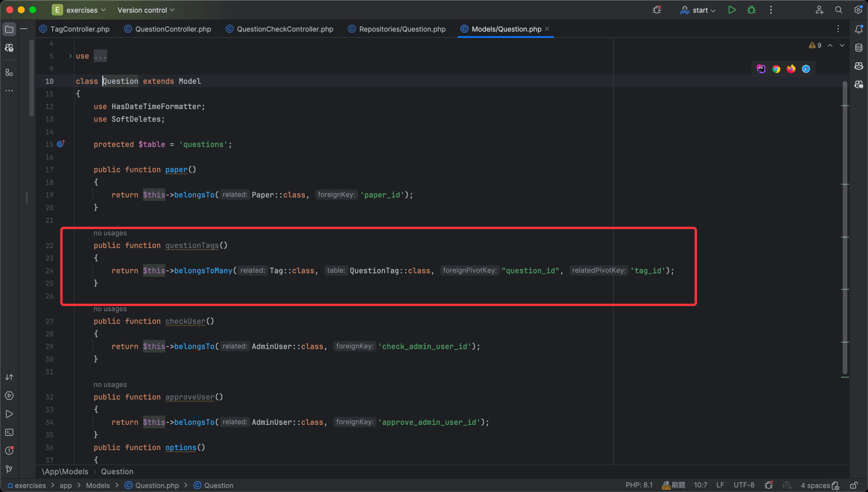
Task: Click the project name status bar widget
Action: 673,485
